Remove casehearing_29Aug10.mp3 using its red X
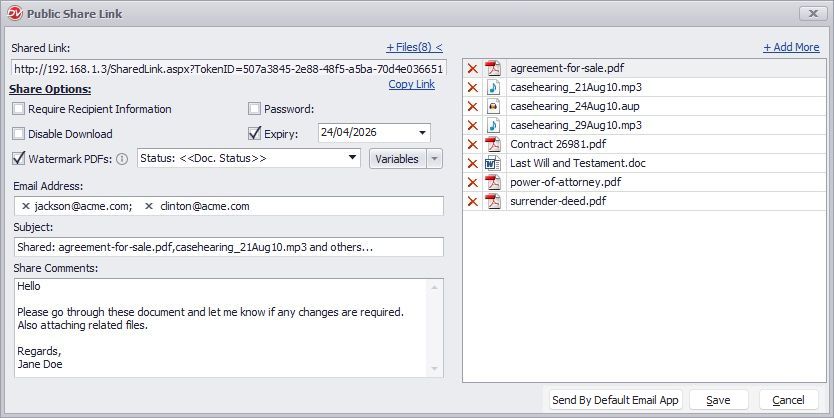The height and width of the screenshot is (418, 834). tap(472, 126)
